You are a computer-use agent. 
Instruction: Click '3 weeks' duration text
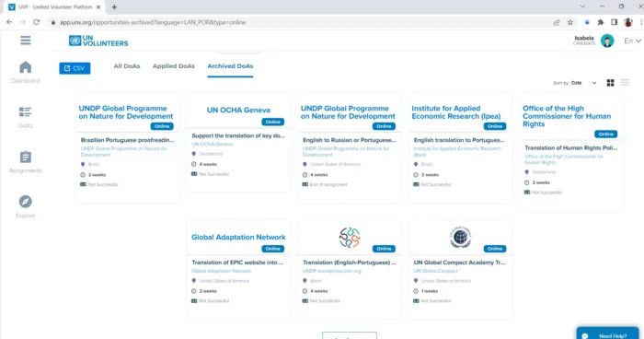click(541, 182)
